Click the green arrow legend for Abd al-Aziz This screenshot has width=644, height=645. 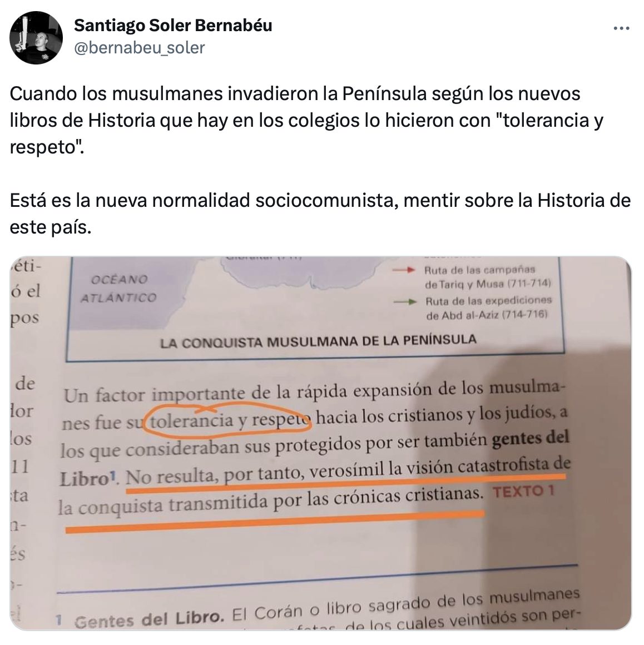pyautogui.click(x=405, y=302)
